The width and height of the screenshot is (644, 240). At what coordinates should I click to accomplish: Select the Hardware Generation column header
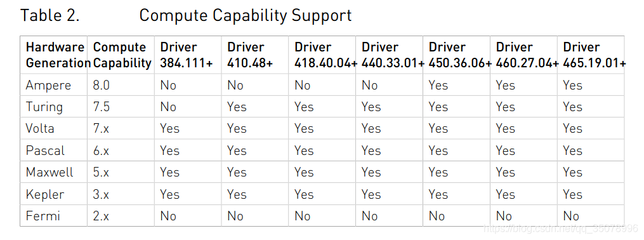pos(54,55)
